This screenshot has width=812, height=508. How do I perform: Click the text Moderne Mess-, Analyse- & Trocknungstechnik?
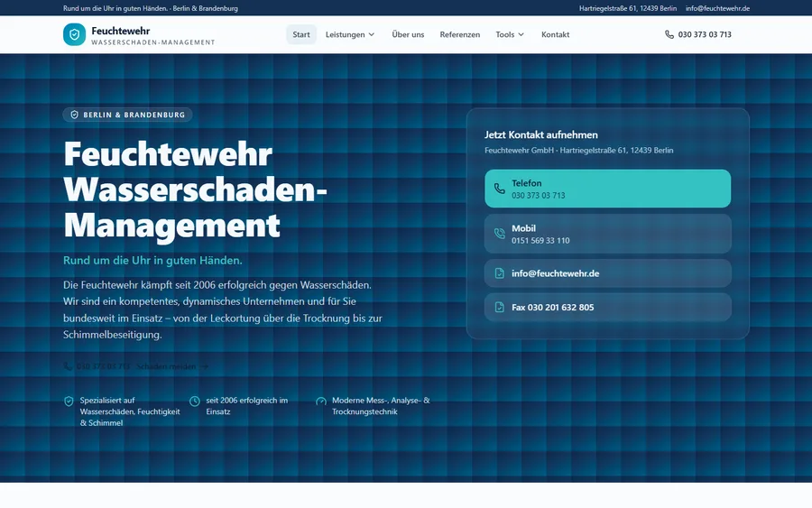pos(381,406)
